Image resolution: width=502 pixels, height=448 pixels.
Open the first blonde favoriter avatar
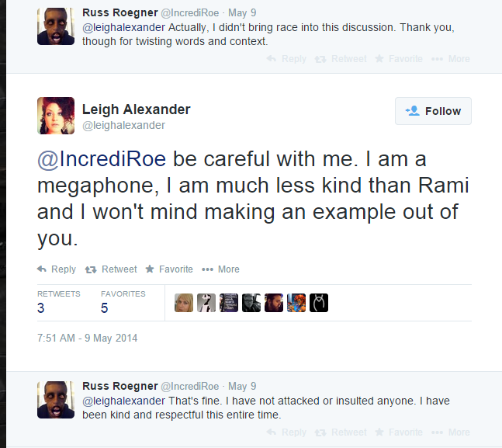184,303
